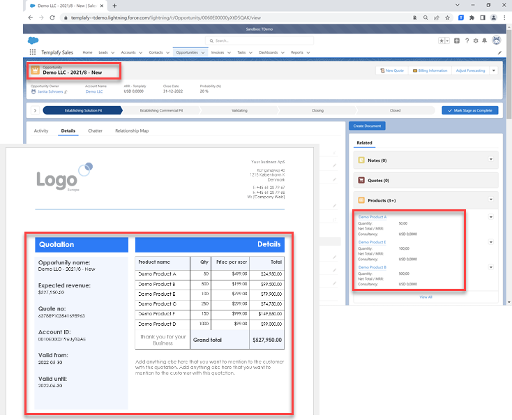Click the Salesforce Favorites star

pos(442,40)
